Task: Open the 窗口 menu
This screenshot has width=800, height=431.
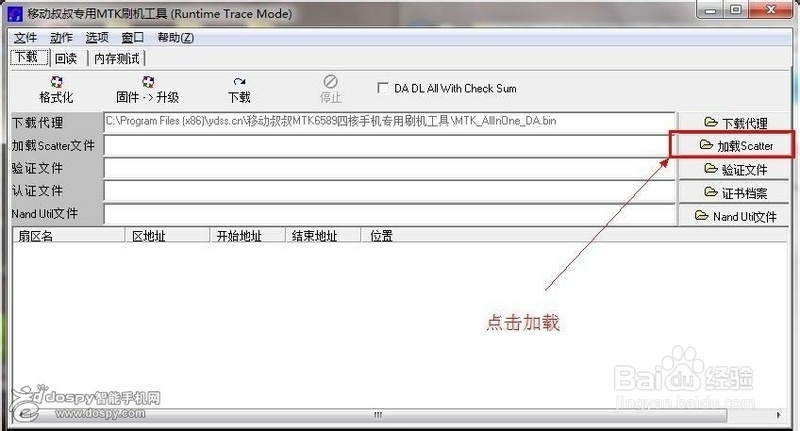Action: pyautogui.click(x=133, y=38)
